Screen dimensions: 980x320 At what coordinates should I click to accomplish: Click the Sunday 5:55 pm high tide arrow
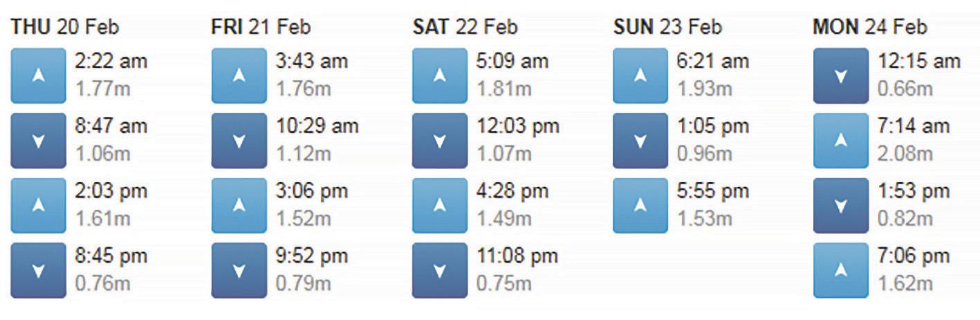[x=640, y=206]
